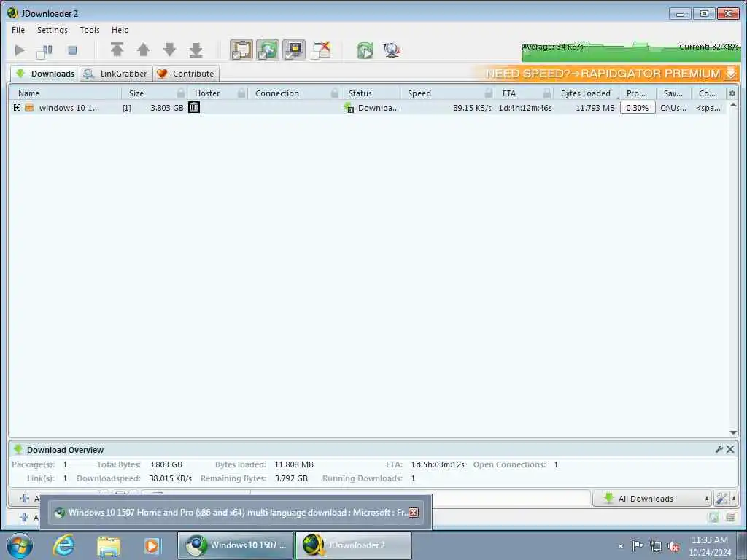Click the Downloading status icon in package row

[349, 108]
